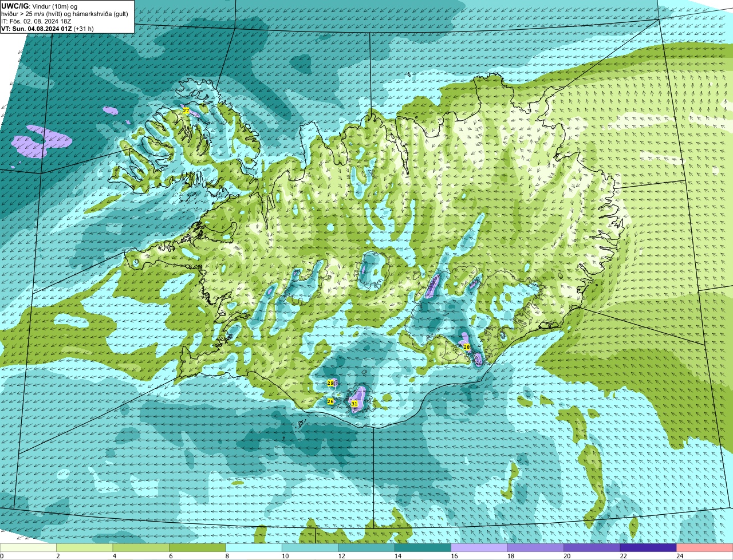Pick the 6–8 m/s olive legend swatch
733x560 pixels.
198,548
